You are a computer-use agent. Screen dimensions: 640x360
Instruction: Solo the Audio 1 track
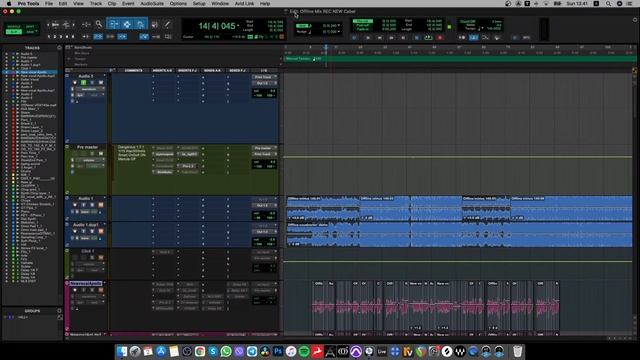pyautogui.click(x=92, y=205)
